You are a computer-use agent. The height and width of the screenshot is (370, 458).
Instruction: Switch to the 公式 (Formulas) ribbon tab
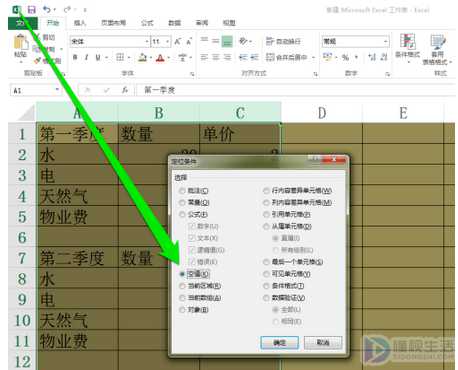pos(147,23)
